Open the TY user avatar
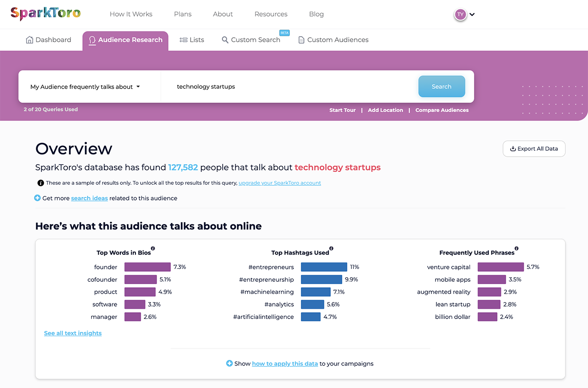 tap(460, 14)
